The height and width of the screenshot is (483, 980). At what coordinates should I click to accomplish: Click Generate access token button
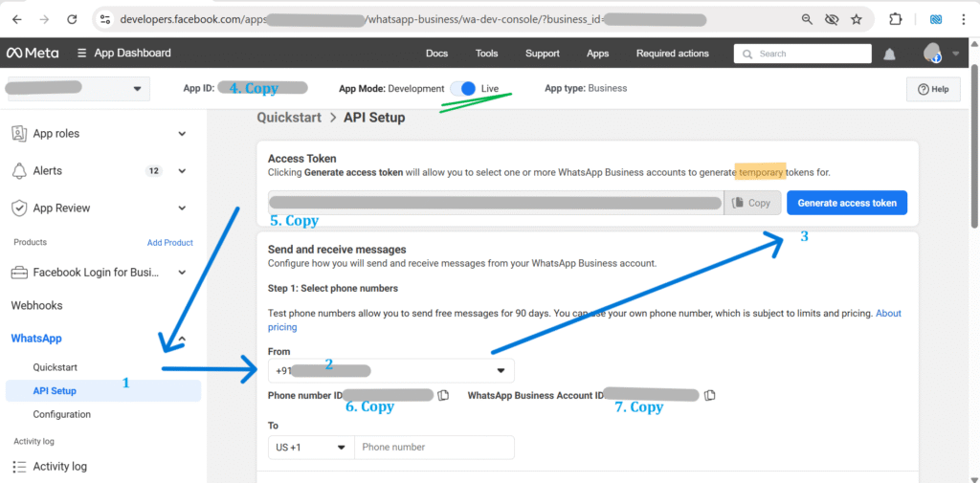[x=846, y=203]
